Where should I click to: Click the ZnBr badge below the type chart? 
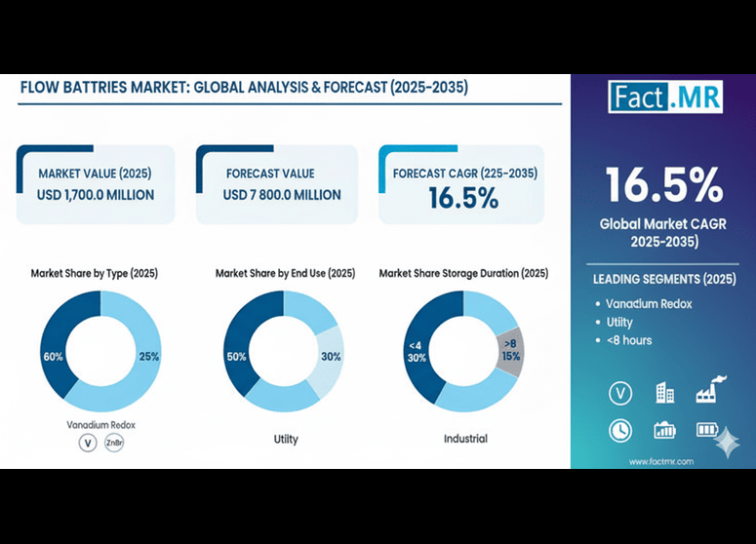tap(114, 444)
